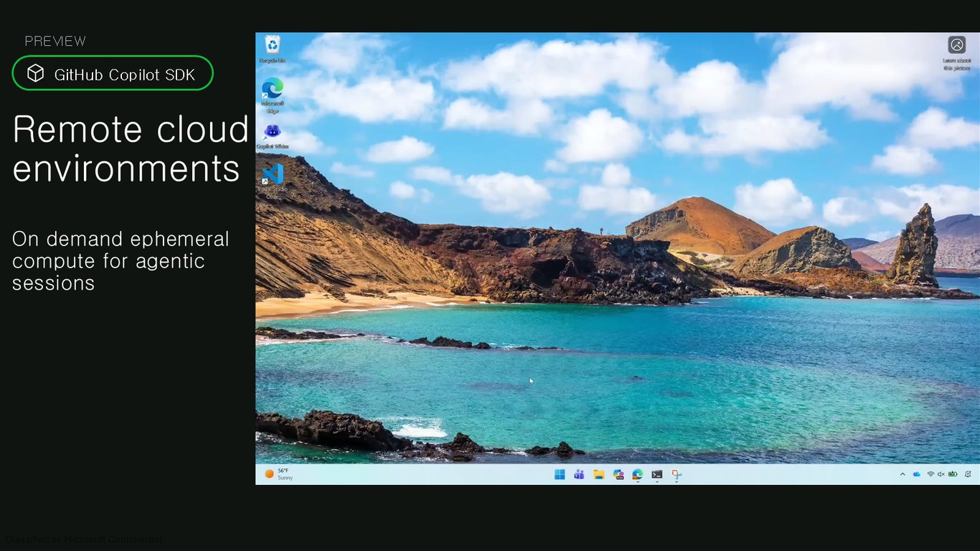Click the battery status tray icon
Viewport: 980px width, 551px height.
tap(953, 474)
